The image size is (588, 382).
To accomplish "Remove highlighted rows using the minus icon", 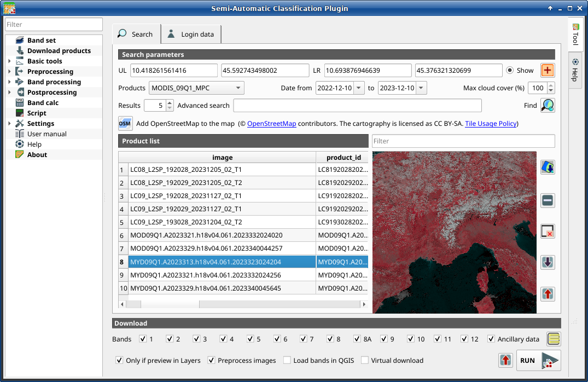I will point(548,200).
